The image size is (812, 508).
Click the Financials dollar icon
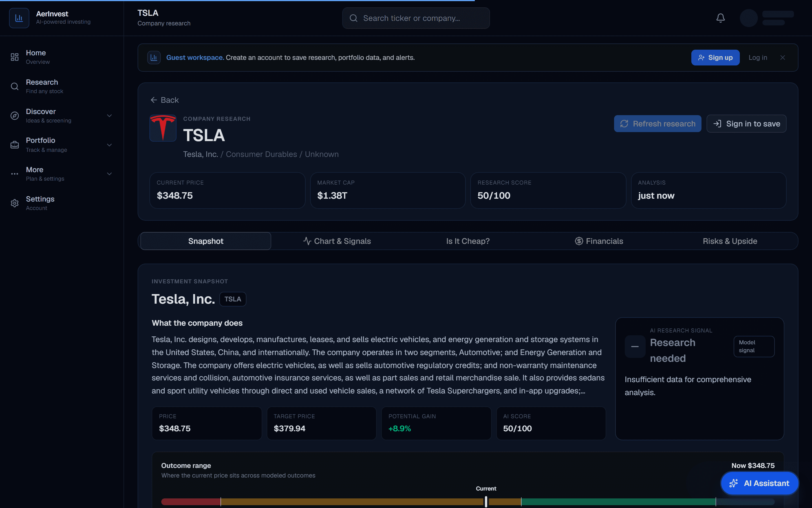point(579,241)
